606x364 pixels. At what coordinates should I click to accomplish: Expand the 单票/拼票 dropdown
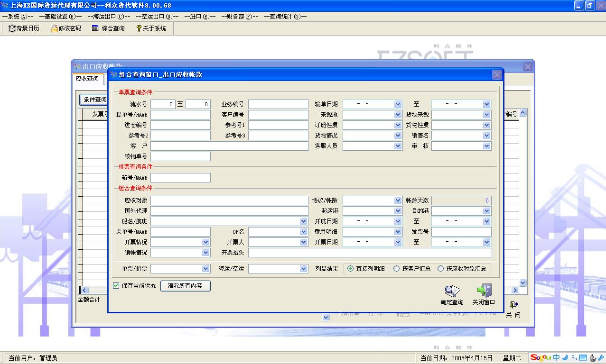(x=205, y=269)
